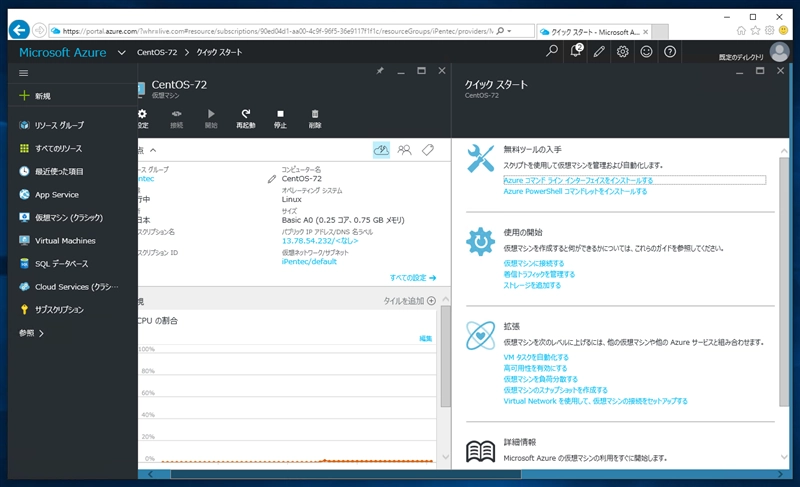
Task: Click VM タスクを自動化する link
Action: pos(536,357)
